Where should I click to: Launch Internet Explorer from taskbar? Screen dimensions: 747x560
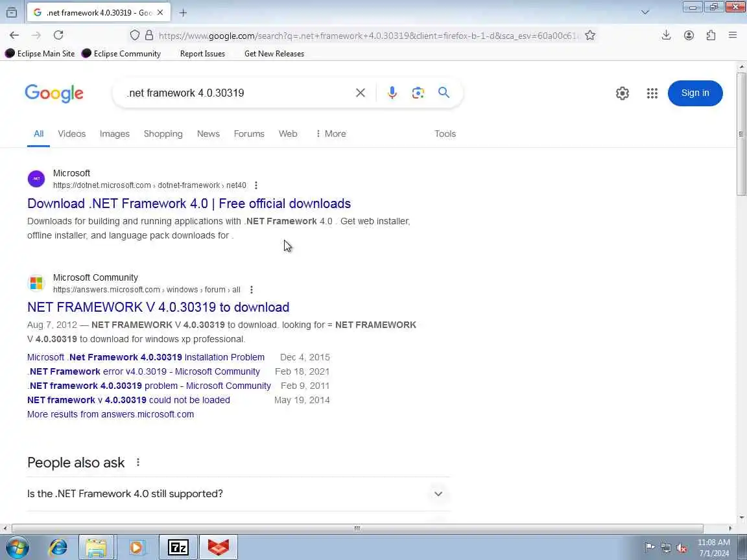(x=58, y=547)
